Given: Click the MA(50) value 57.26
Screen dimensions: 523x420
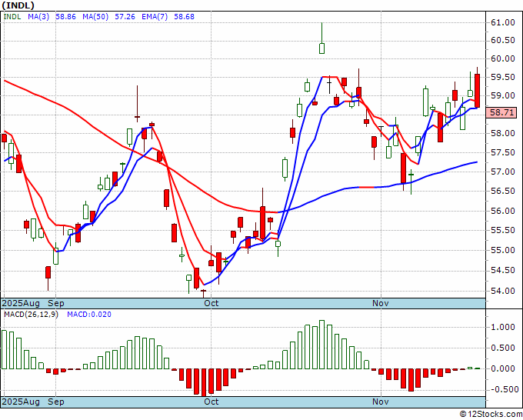Looking at the screenshot, I should (125, 16).
